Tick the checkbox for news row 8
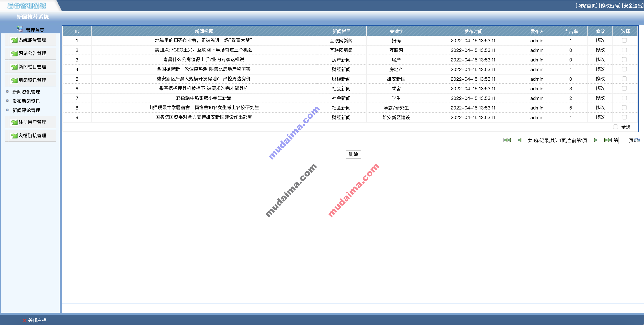 (x=624, y=108)
